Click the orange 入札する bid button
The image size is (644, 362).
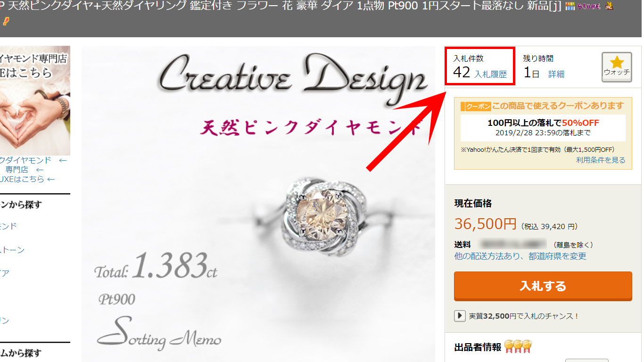pos(543,286)
